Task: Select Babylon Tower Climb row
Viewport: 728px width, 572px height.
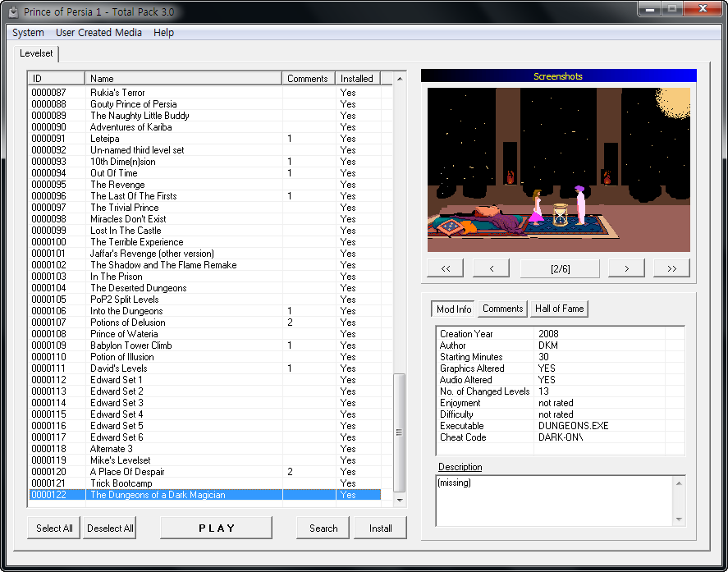Action: [x=204, y=345]
